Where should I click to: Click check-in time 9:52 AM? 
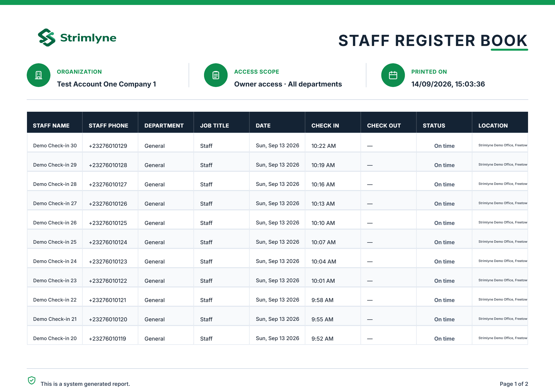point(322,339)
